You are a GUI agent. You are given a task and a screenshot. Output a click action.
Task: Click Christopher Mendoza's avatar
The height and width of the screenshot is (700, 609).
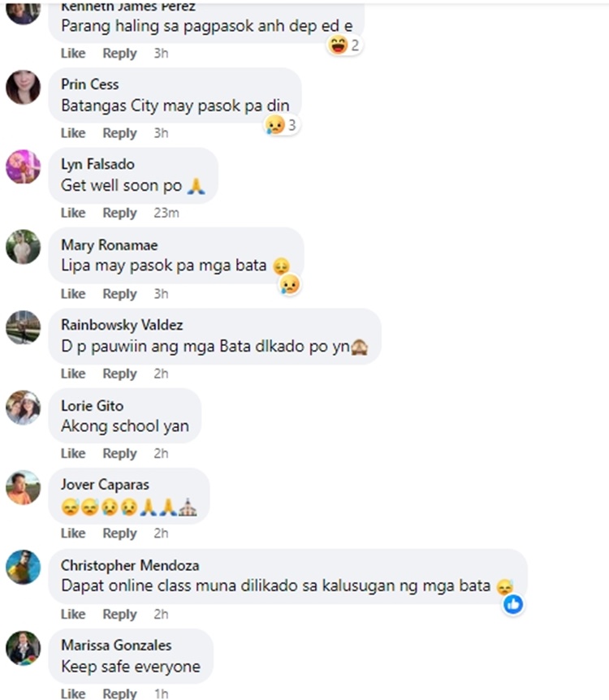(x=24, y=568)
